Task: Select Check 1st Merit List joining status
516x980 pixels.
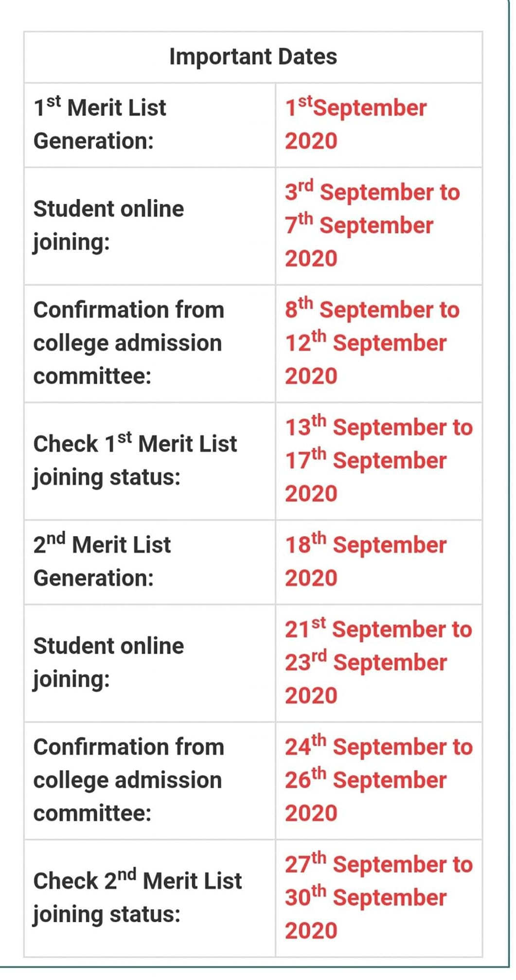Action: 135,461
